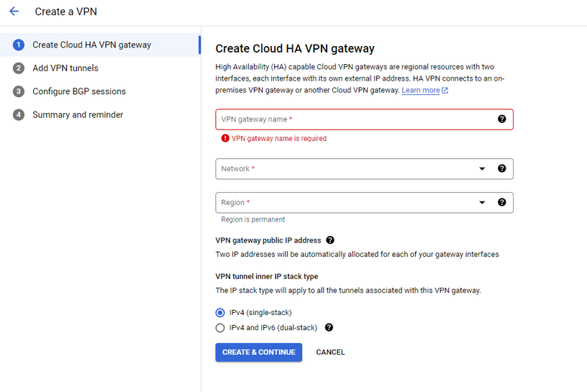Image resolution: width=587 pixels, height=392 pixels.
Task: Click the red error icon under gateway name
Action: 225,138
